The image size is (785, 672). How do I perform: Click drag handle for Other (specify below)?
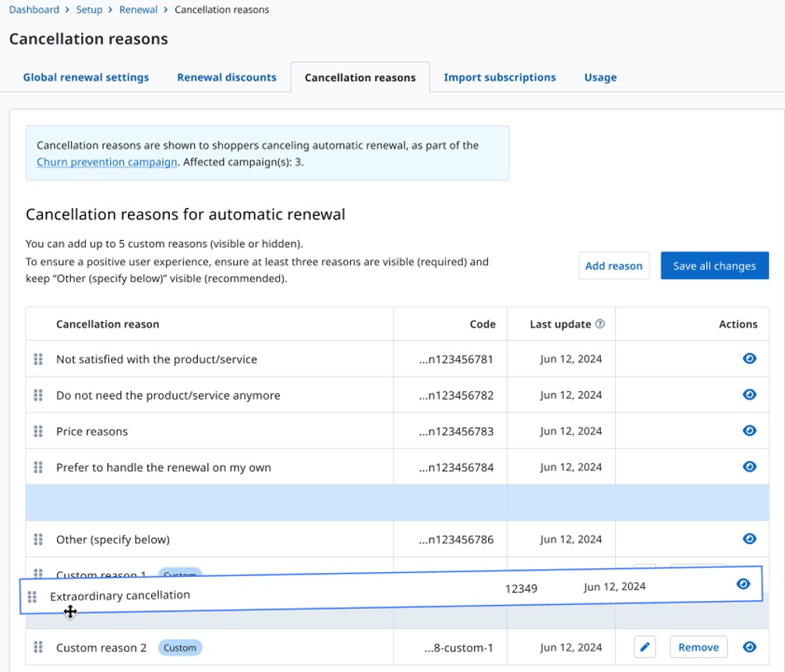38,539
